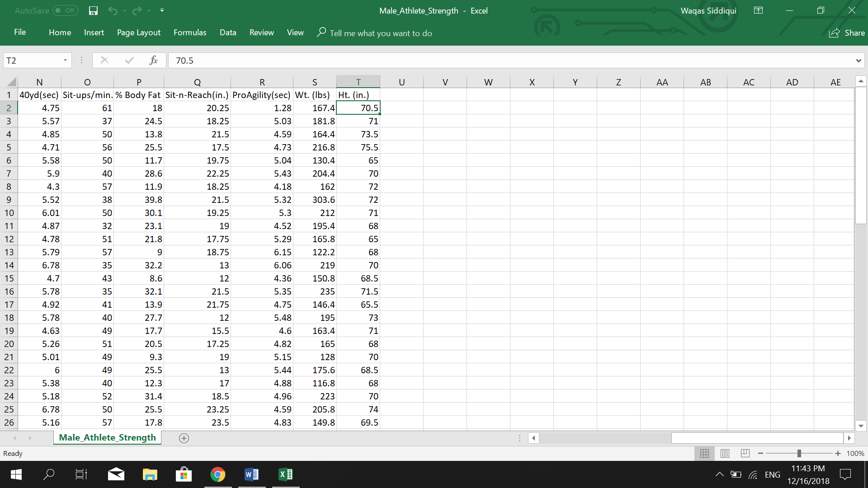Viewport: 868px width, 488px height.
Task: Click the Share icon button
Action: pyautogui.click(x=846, y=33)
